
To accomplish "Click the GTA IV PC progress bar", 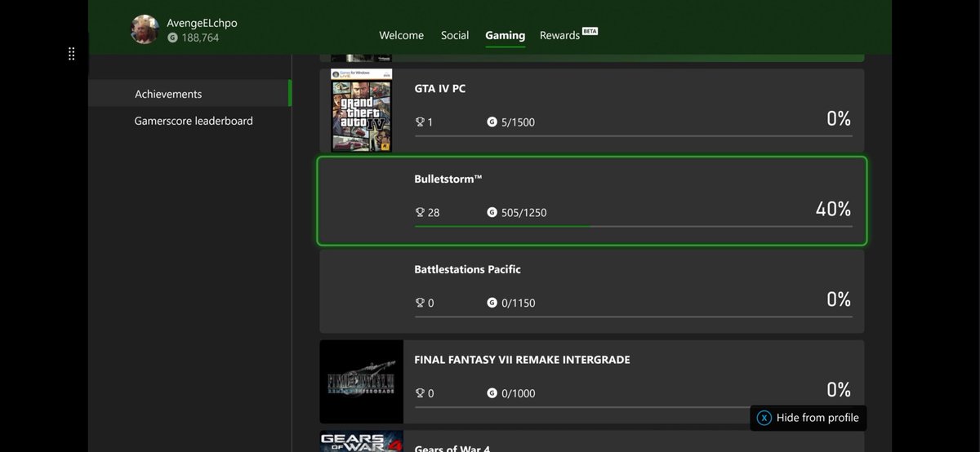I will [633, 135].
